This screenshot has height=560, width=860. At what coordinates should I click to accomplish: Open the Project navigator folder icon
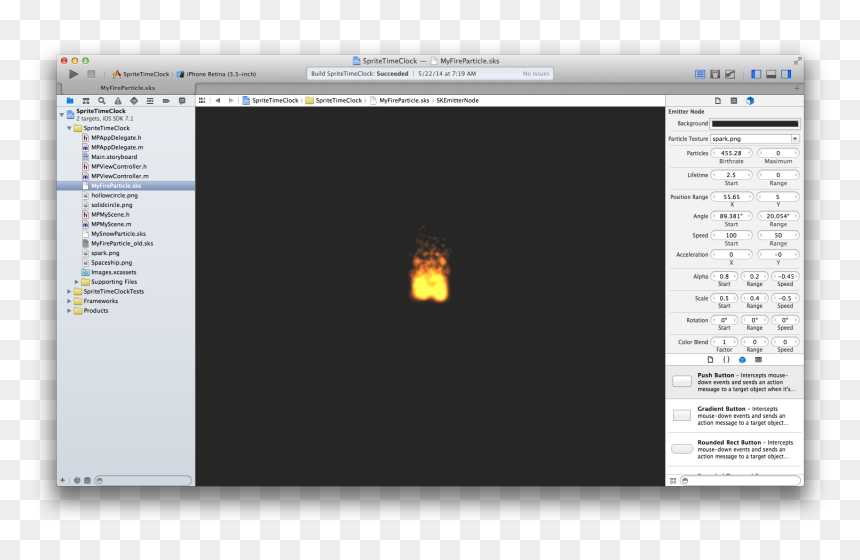pyautogui.click(x=70, y=101)
